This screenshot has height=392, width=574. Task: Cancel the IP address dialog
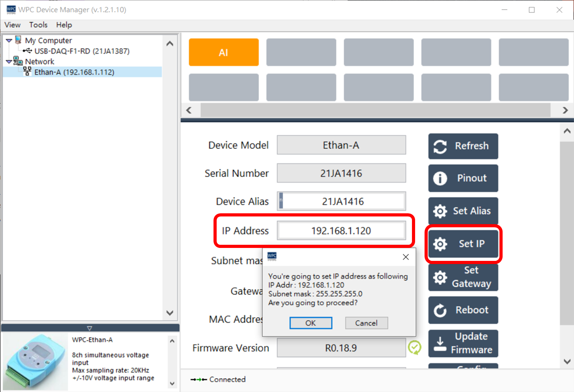[366, 323]
